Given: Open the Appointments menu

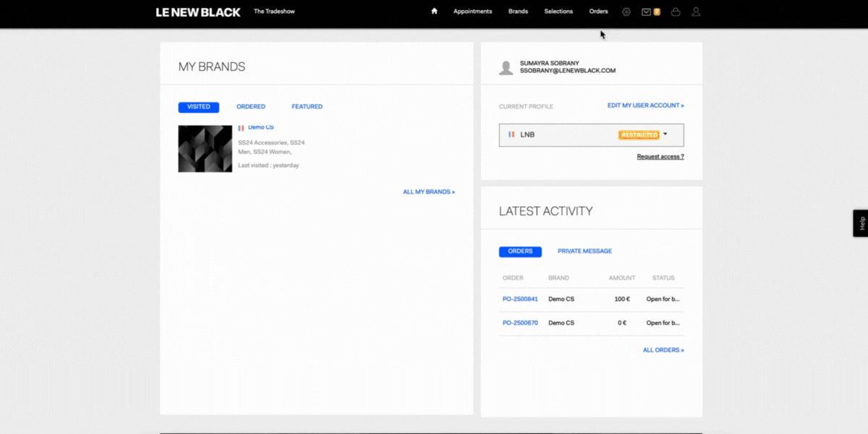Looking at the screenshot, I should pyautogui.click(x=472, y=12).
